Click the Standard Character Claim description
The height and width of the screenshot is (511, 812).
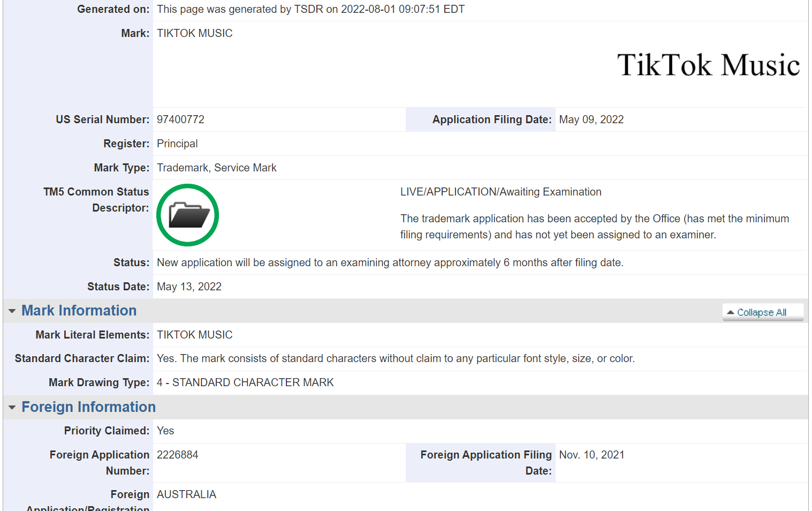pyautogui.click(x=396, y=358)
